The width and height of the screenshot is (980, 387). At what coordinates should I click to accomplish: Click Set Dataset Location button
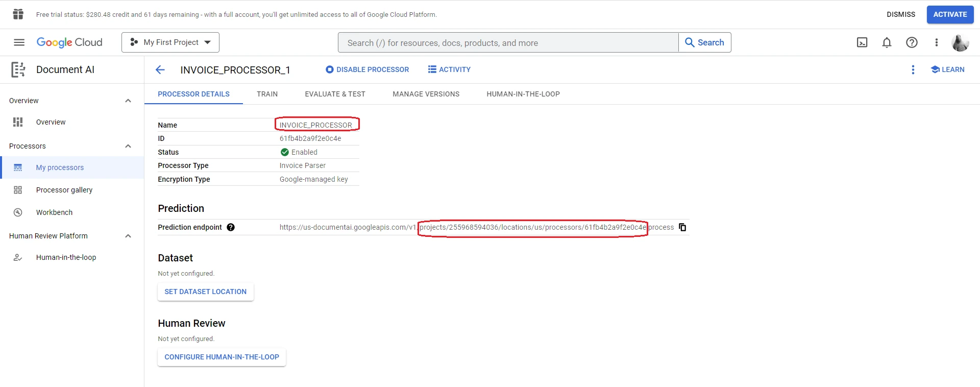(x=206, y=292)
